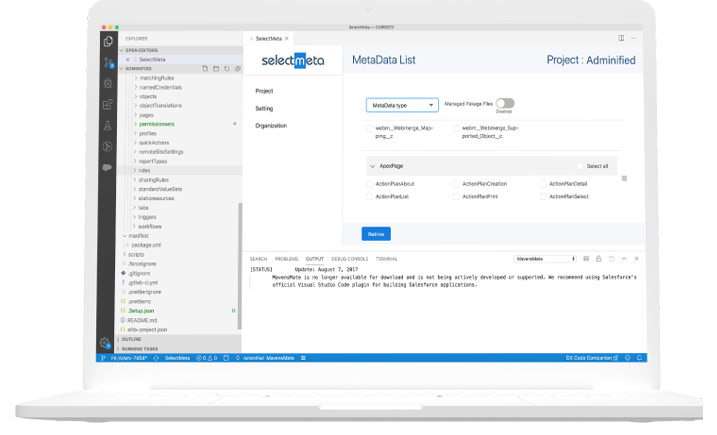The image size is (717, 435).
Task: Switch to the TERMINAL panel tab
Action: click(386, 258)
